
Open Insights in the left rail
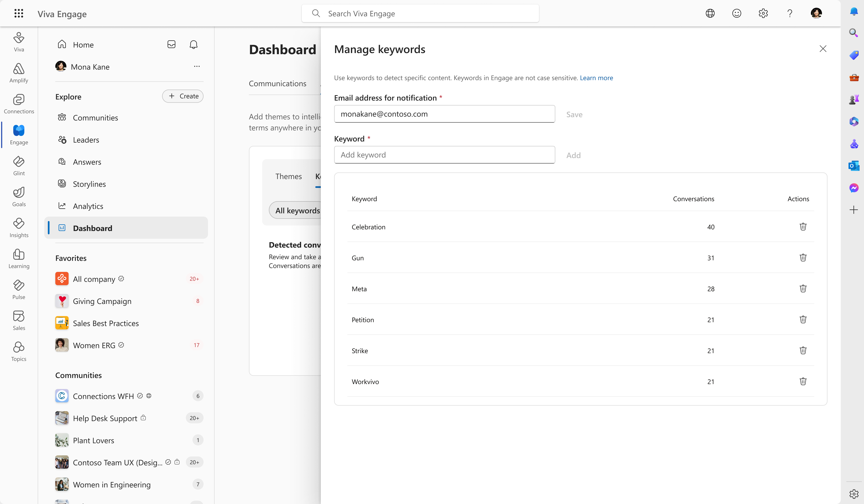(x=19, y=228)
